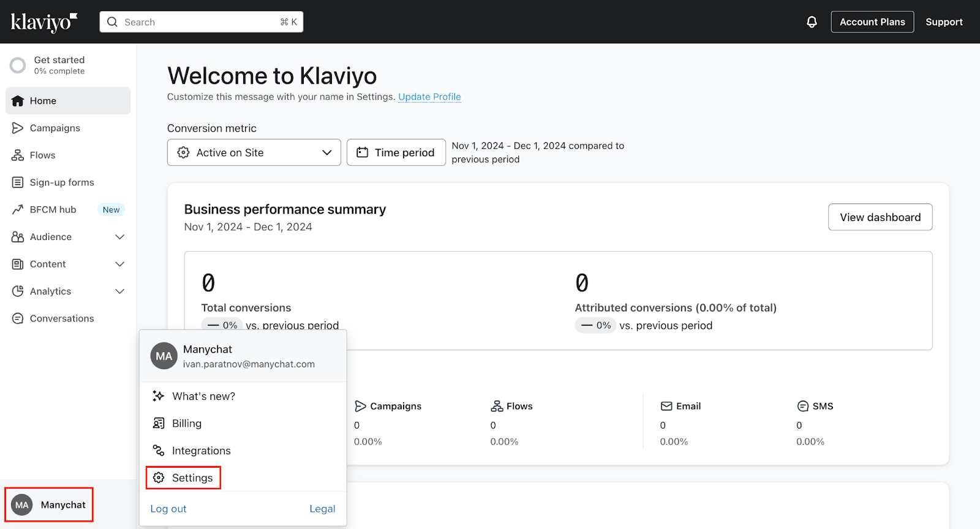The image size is (980, 529).
Task: Click the Content sidebar icon
Action: (18, 264)
